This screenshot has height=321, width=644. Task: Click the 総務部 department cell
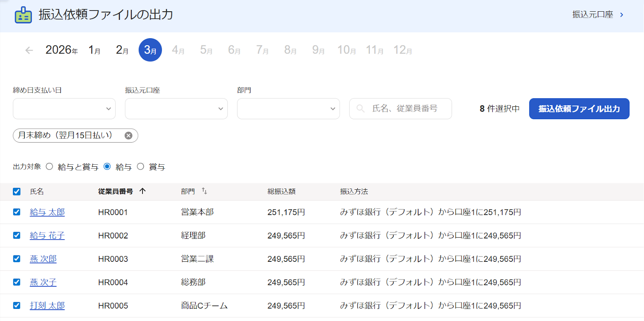point(193,282)
